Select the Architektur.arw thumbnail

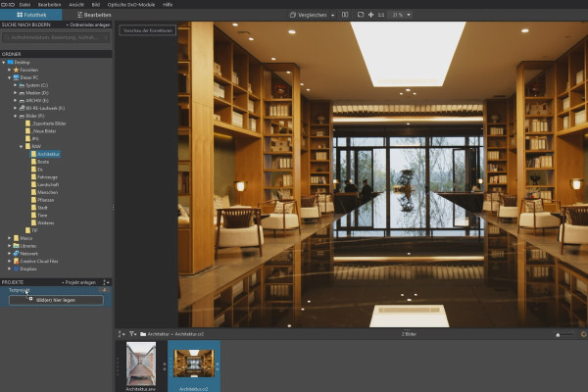pyautogui.click(x=141, y=364)
